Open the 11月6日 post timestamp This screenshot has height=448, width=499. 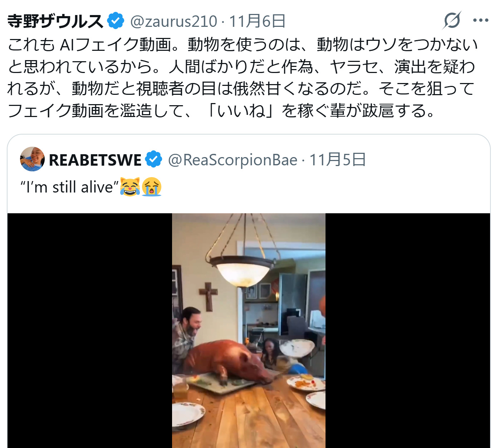pos(257,21)
